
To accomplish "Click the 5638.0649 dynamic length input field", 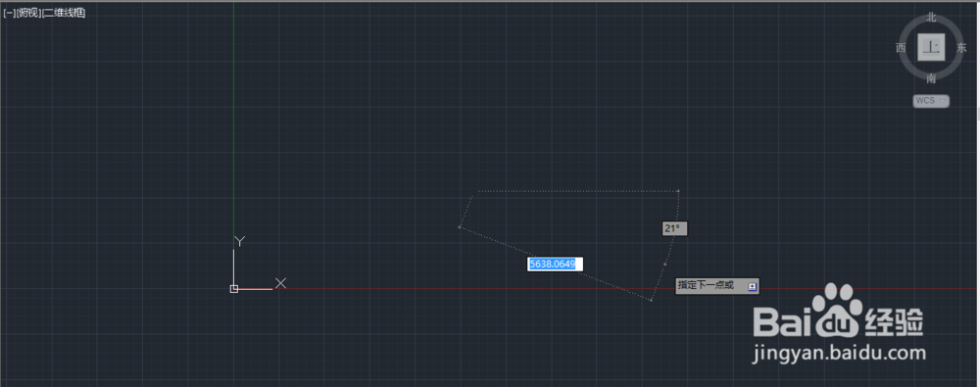I will tap(555, 265).
